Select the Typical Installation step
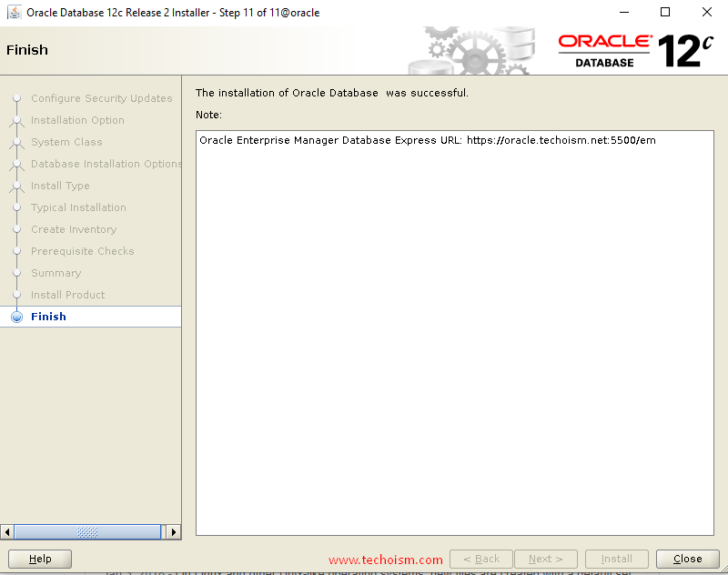 click(78, 207)
